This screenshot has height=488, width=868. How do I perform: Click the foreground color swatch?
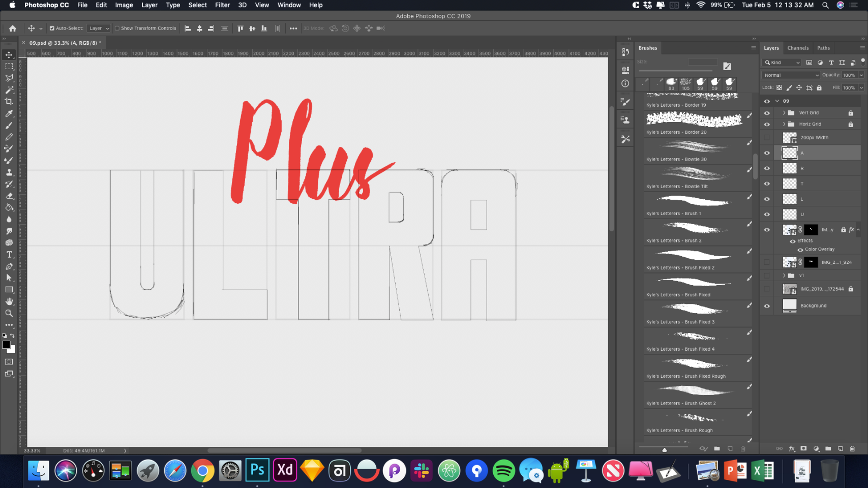[6, 345]
